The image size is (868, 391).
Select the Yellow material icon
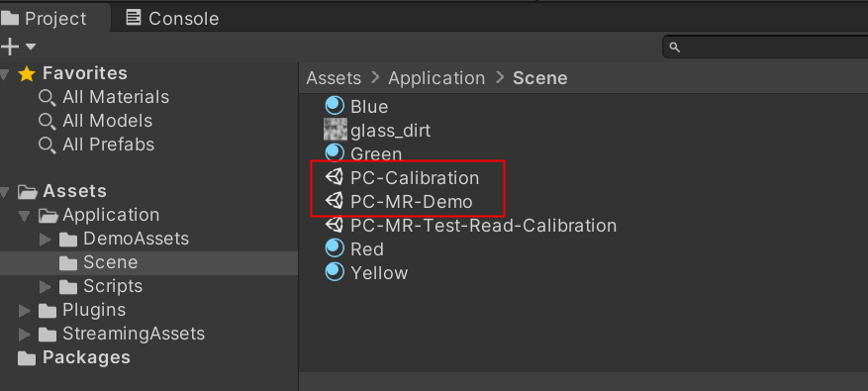click(x=335, y=272)
